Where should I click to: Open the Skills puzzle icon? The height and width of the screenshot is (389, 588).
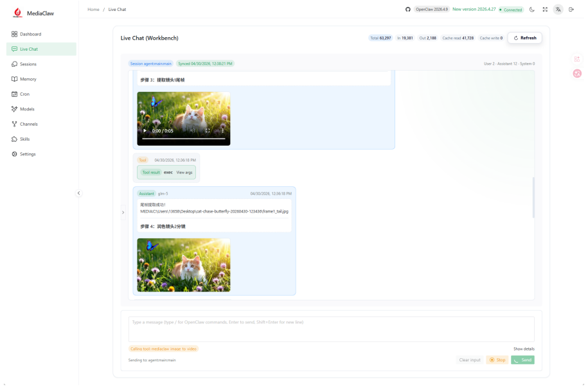[14, 139]
